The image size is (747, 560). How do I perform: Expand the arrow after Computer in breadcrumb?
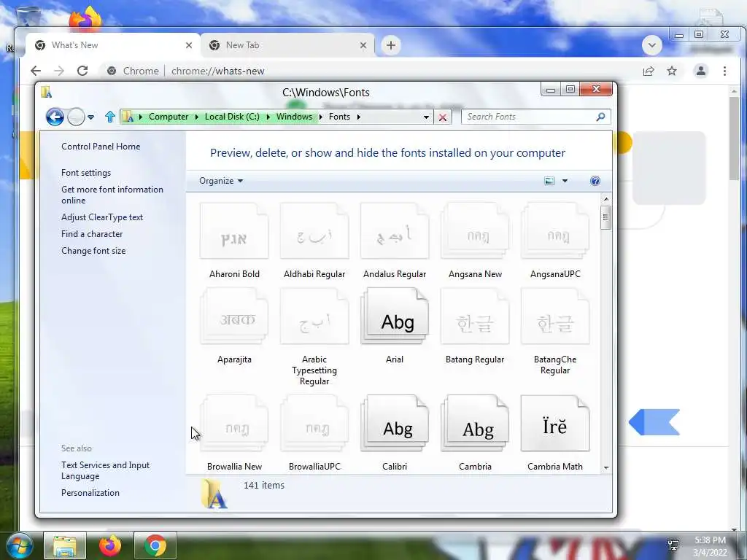coord(197,117)
